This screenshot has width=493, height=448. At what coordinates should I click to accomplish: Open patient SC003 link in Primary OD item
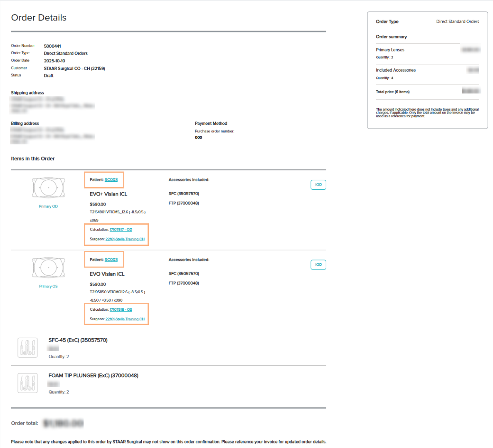(111, 180)
